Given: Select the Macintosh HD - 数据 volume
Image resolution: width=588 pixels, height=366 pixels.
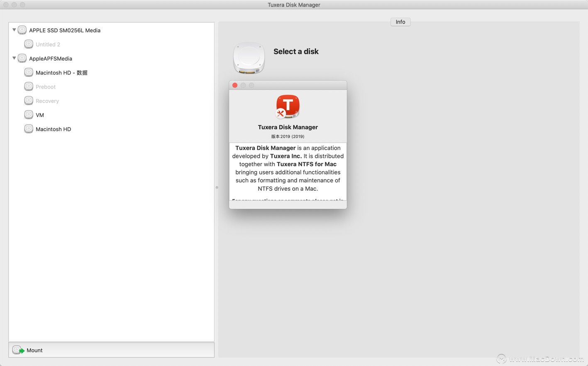Looking at the screenshot, I should [x=61, y=73].
